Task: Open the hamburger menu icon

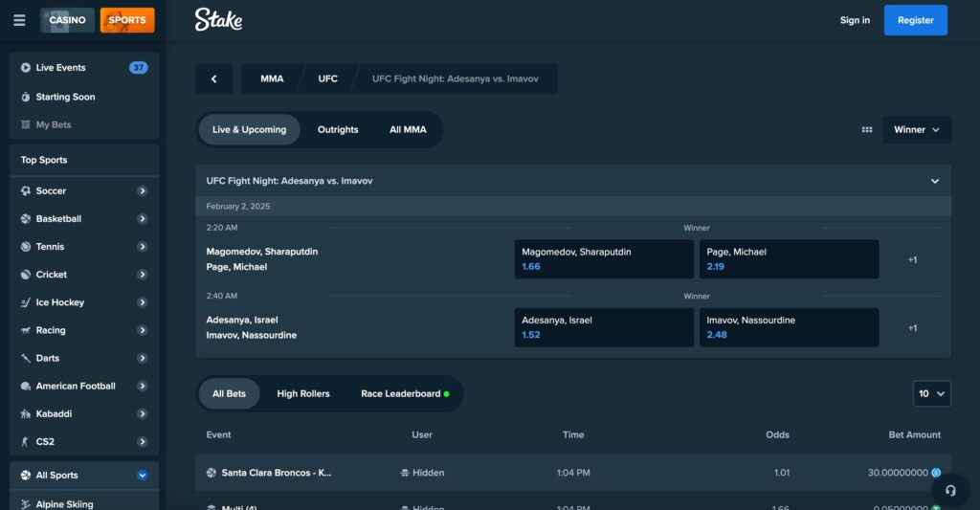Action: pos(19,20)
